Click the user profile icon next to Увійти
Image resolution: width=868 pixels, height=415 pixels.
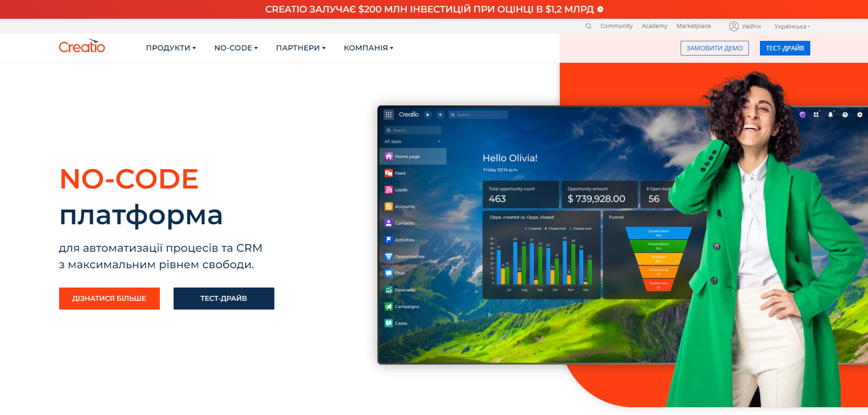click(733, 26)
